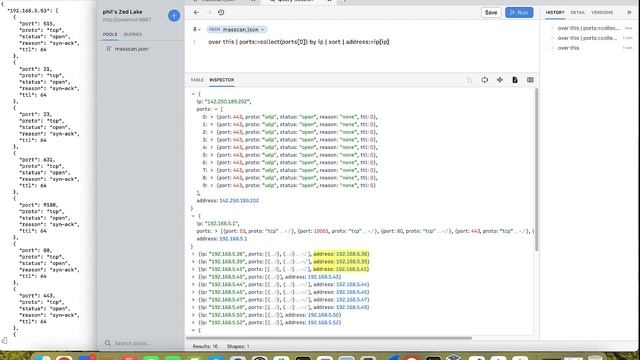Open session history via the clock icon
This screenshot has height=360, width=640.
tap(221, 13)
